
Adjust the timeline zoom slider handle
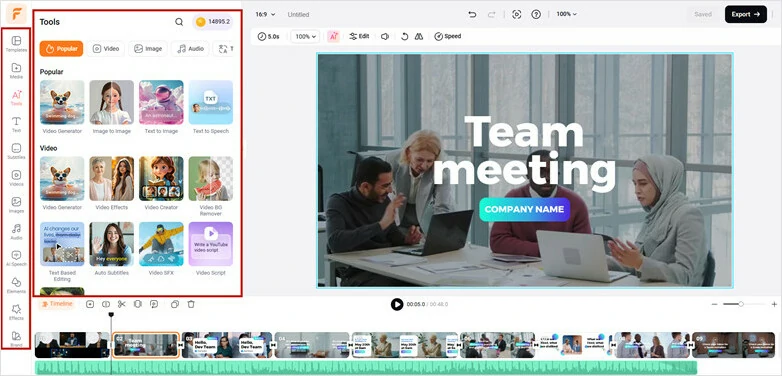741,304
